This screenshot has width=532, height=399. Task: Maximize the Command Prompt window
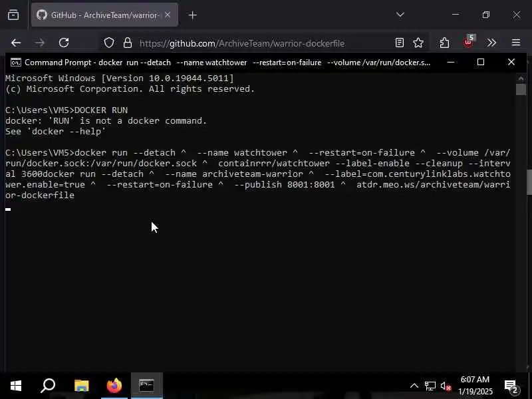point(481,62)
